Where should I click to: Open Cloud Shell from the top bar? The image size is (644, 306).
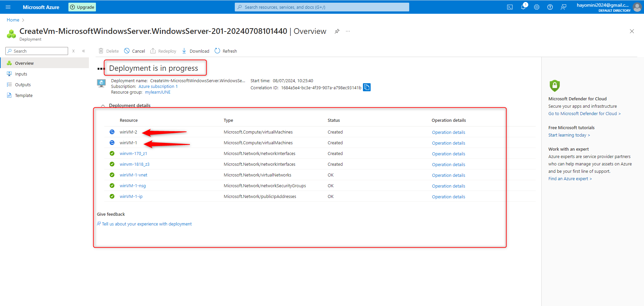(510, 7)
